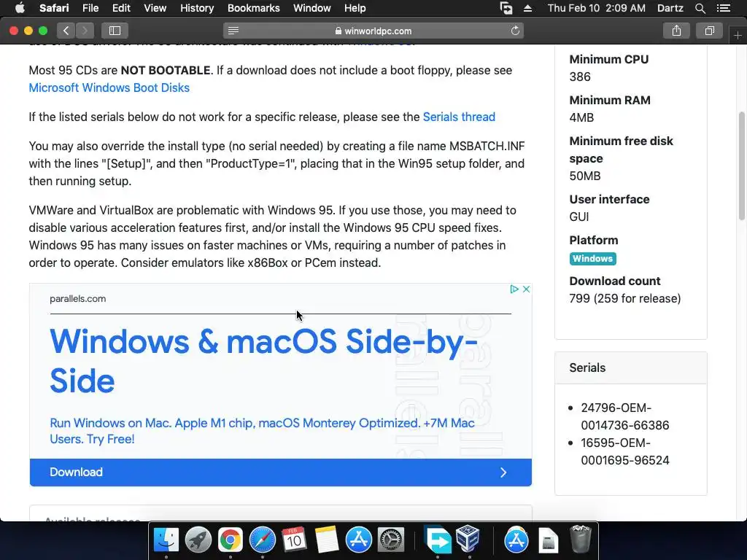Click the eject icon in menu bar
This screenshot has width=747, height=560.
click(x=527, y=8)
